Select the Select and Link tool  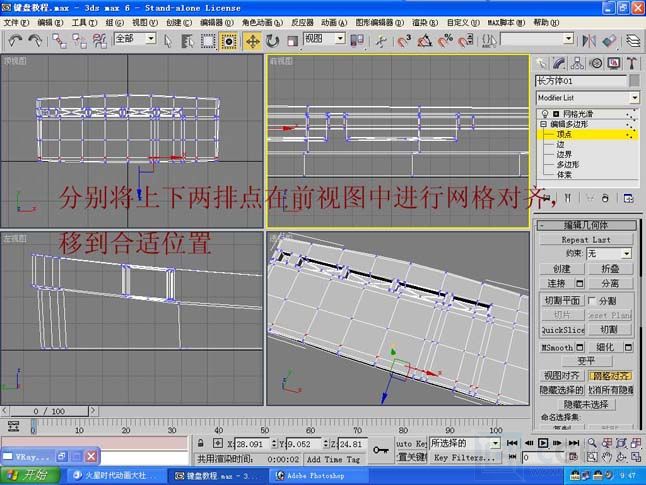(x=59, y=40)
